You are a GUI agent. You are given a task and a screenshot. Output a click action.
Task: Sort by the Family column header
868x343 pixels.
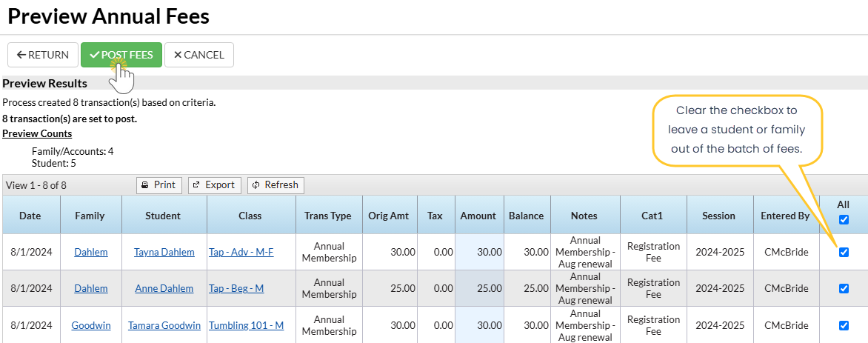point(90,216)
